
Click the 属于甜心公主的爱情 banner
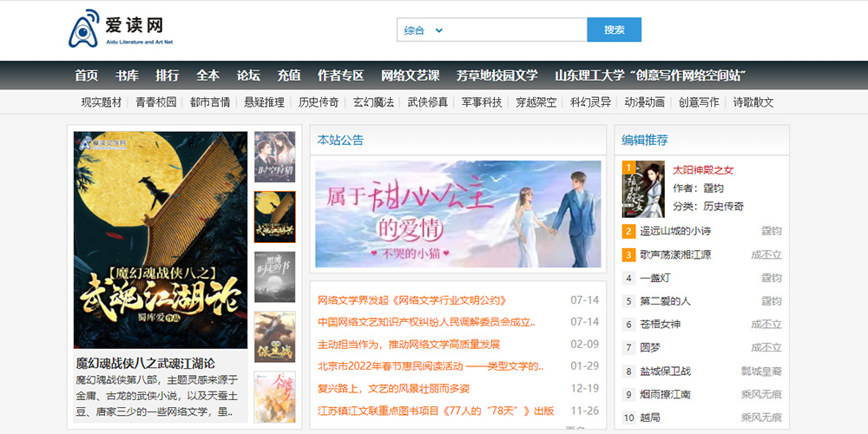[x=457, y=214]
